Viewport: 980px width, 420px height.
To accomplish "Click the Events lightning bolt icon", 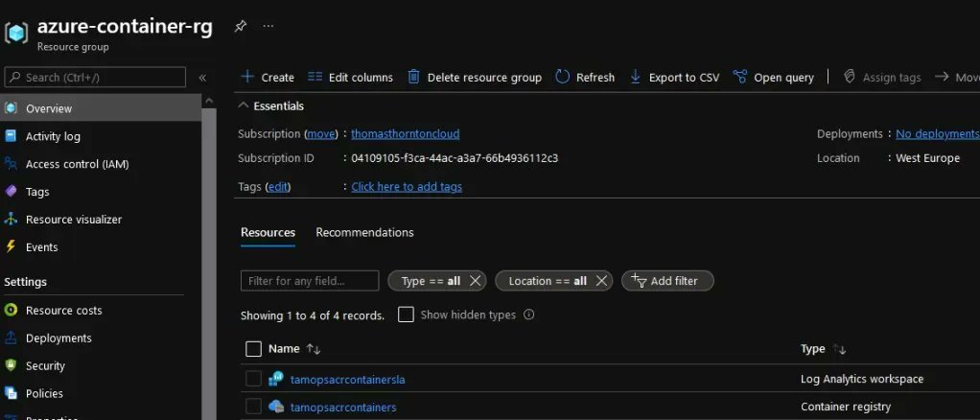I will (11, 246).
